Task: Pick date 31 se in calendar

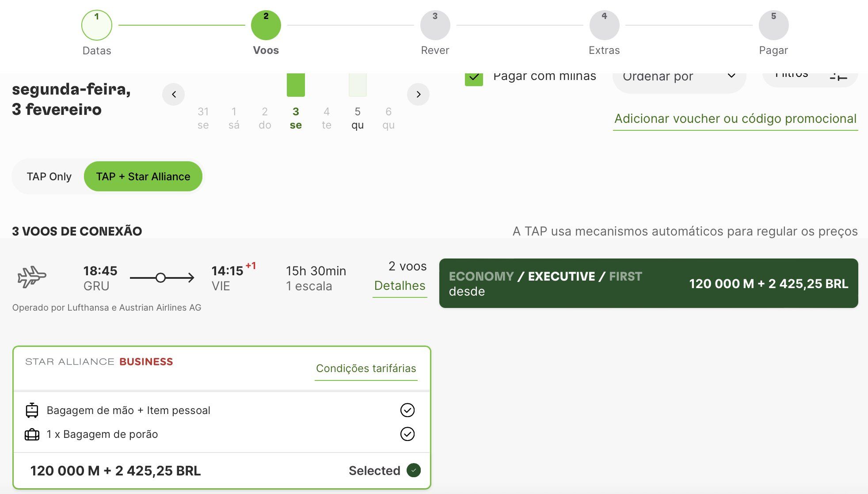Action: [x=203, y=118]
